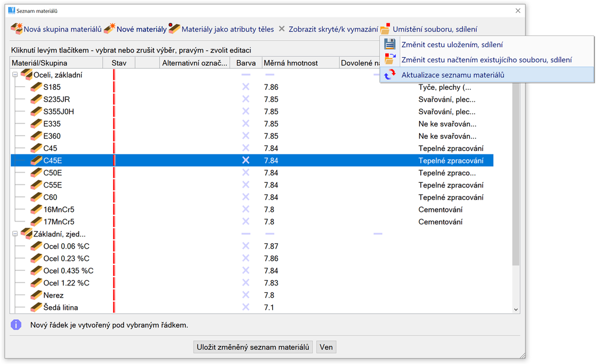Click the S235JR material icon
The width and height of the screenshot is (598, 364).
tap(36, 100)
